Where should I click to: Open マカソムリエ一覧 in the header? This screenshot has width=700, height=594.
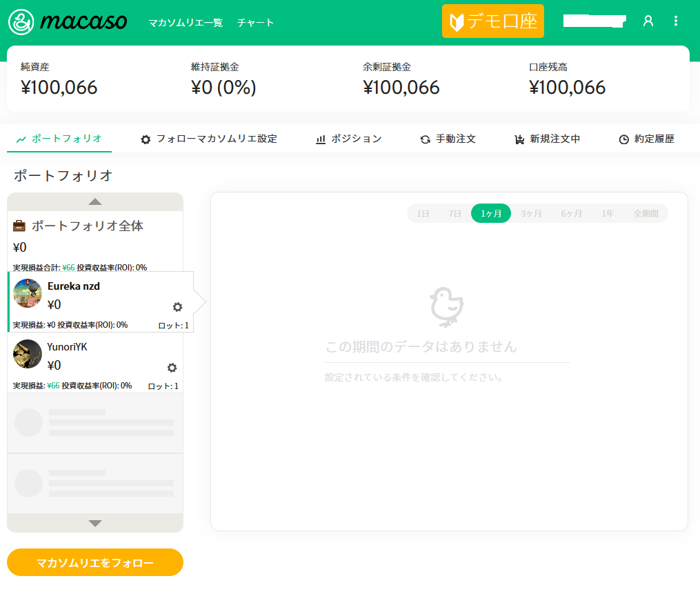(186, 23)
